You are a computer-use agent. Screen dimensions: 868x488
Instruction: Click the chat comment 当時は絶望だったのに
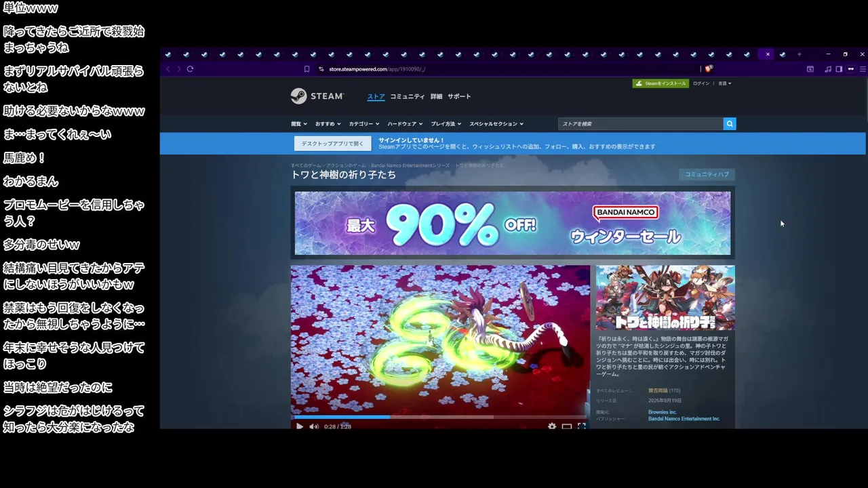tap(58, 387)
